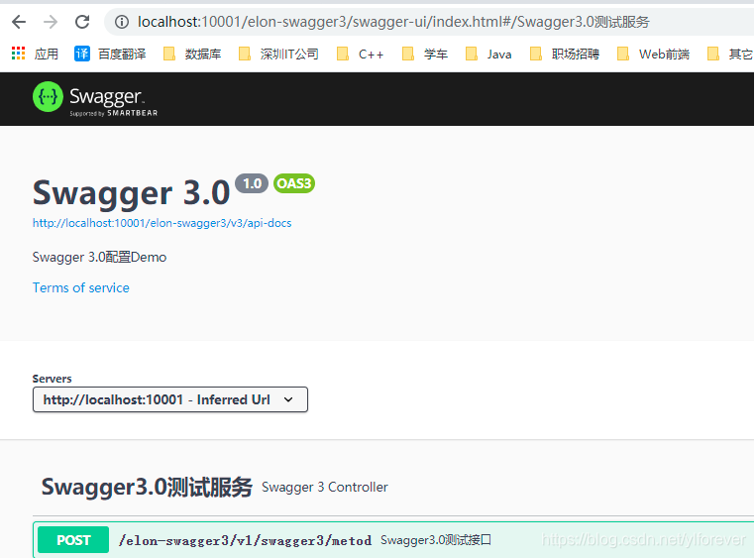Open the apps grid icon in bookmarks bar

click(18, 54)
